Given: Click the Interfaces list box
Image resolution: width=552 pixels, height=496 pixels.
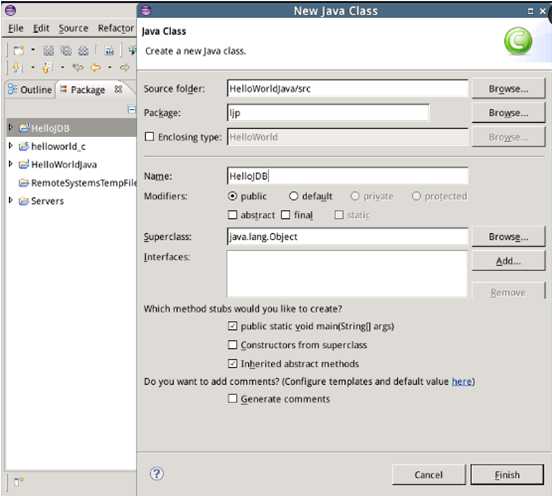Looking at the screenshot, I should [347, 274].
